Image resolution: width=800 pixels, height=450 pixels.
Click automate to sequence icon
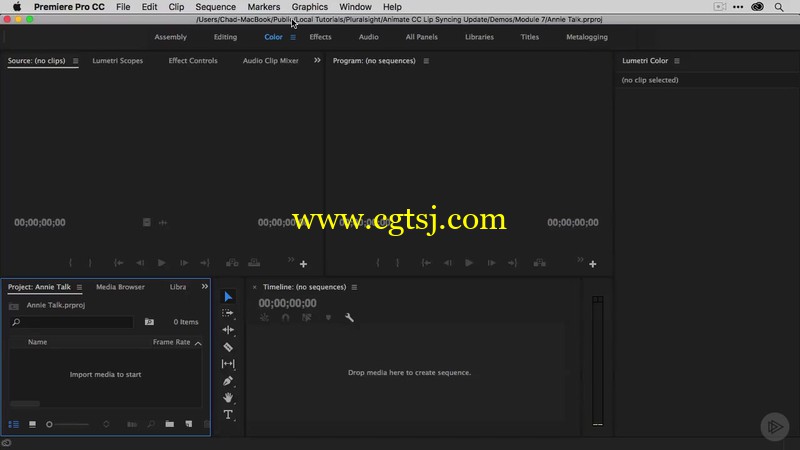pos(132,424)
